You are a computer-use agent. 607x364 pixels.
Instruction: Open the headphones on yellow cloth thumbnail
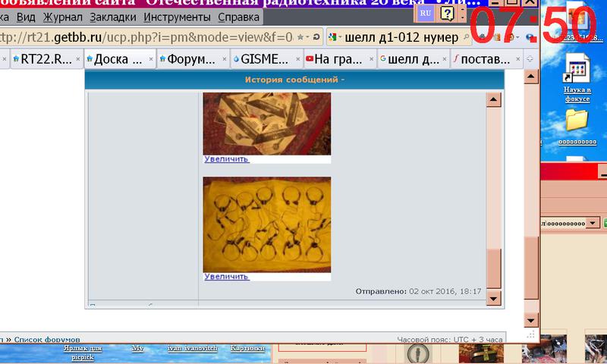(x=267, y=224)
